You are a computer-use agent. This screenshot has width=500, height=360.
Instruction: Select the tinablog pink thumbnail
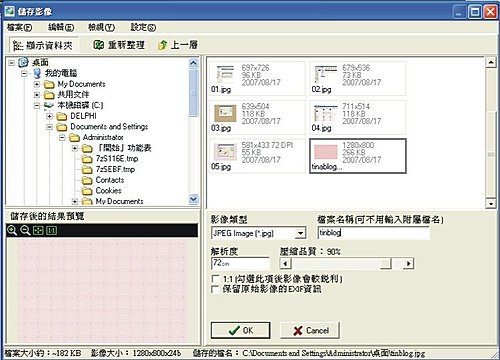(358, 156)
